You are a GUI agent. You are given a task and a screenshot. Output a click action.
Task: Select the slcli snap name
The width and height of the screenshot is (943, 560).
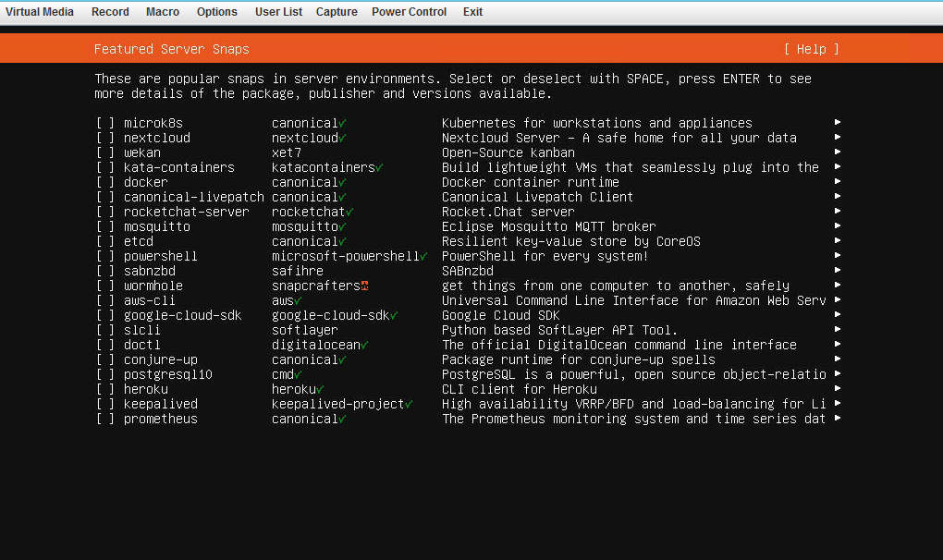[142, 330]
